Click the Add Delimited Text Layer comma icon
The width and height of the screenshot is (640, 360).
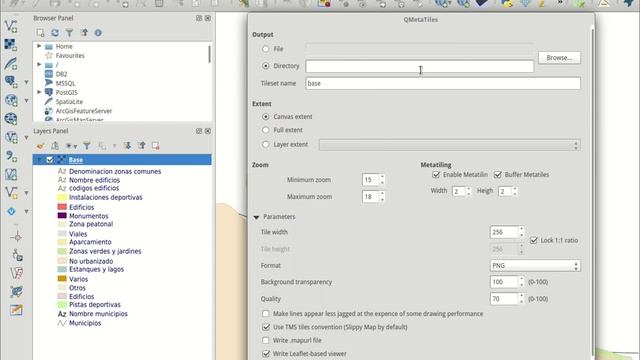click(x=11, y=156)
